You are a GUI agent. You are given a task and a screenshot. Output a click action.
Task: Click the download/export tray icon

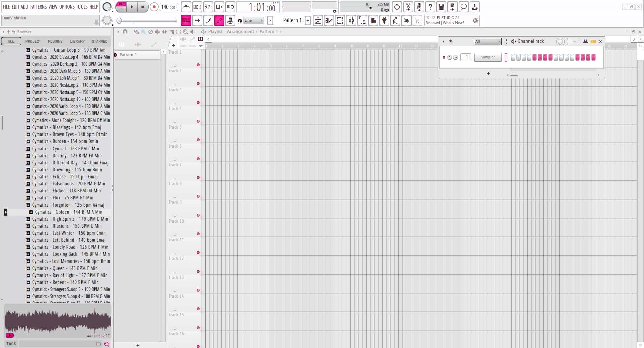(x=475, y=7)
